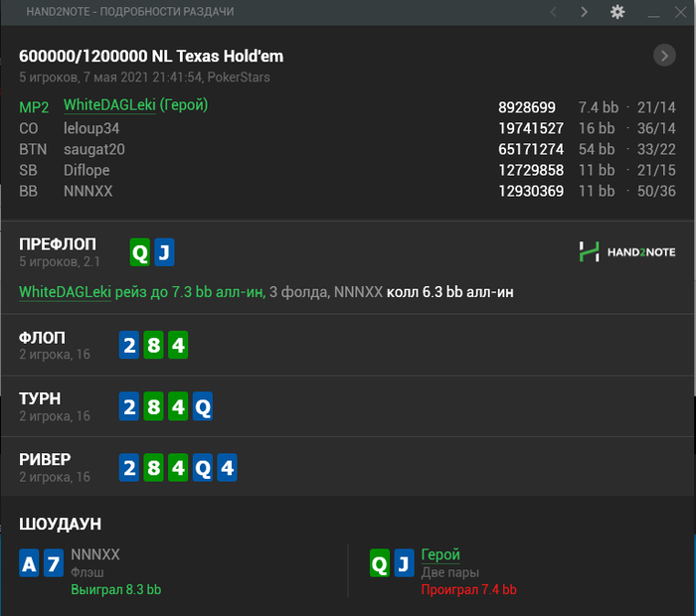Click hero's preflop Q card
The image size is (696, 616).
click(x=140, y=252)
